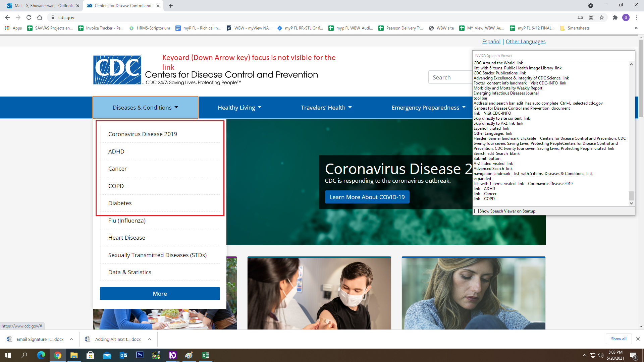Open the Windows Start button
This screenshot has width=644, height=362.
pos(8,355)
